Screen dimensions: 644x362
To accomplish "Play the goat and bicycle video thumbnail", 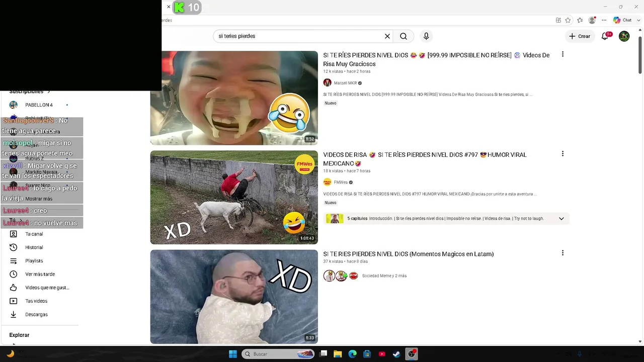I will [x=234, y=198].
